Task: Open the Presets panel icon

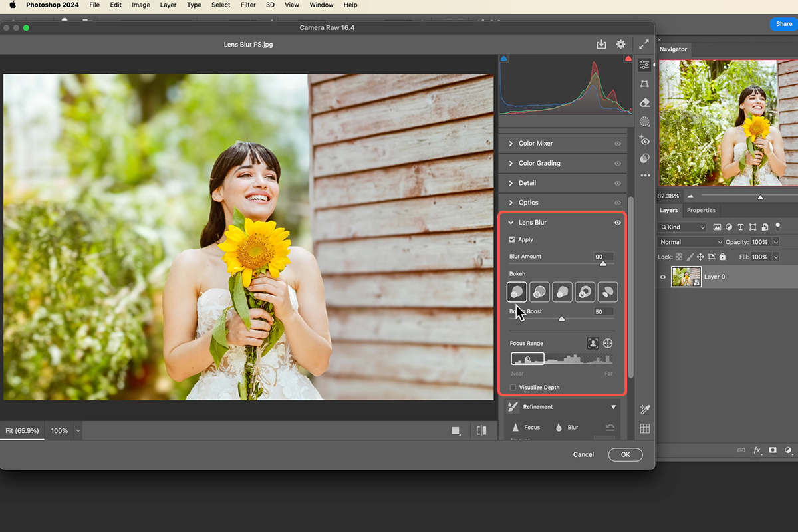Action: pyautogui.click(x=644, y=158)
